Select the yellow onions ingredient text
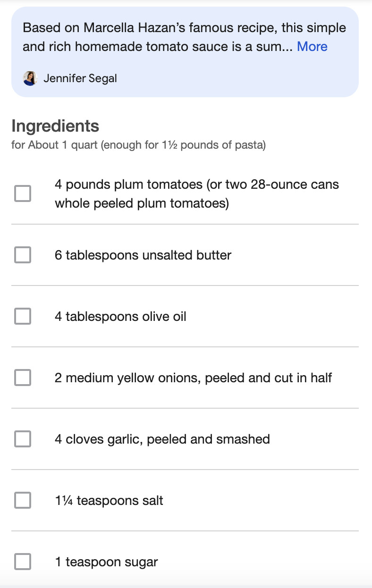 pyautogui.click(x=194, y=378)
